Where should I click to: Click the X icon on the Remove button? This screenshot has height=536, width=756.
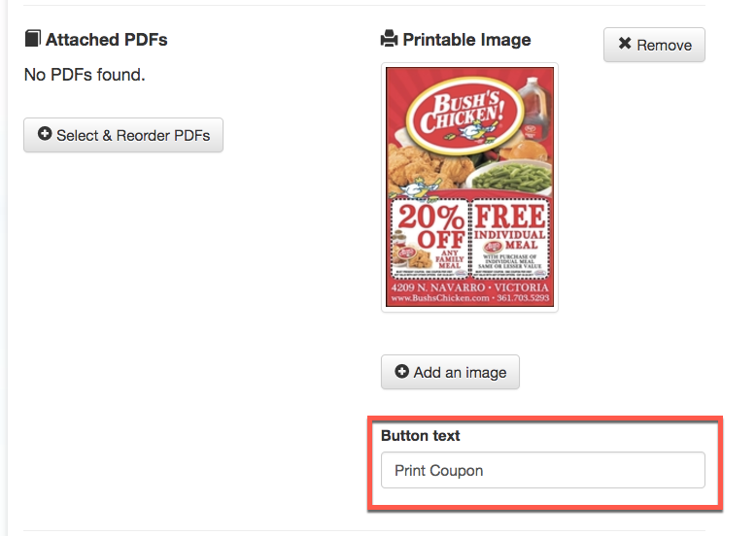tap(625, 45)
